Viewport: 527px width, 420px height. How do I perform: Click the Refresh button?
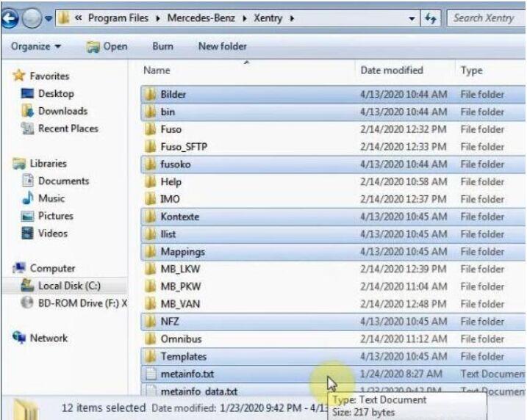pyautogui.click(x=431, y=18)
